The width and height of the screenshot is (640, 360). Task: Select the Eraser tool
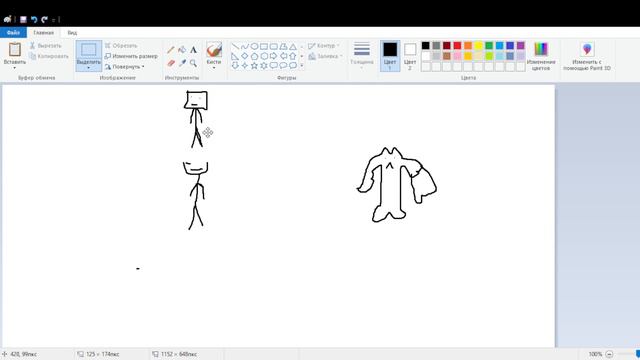[171, 63]
